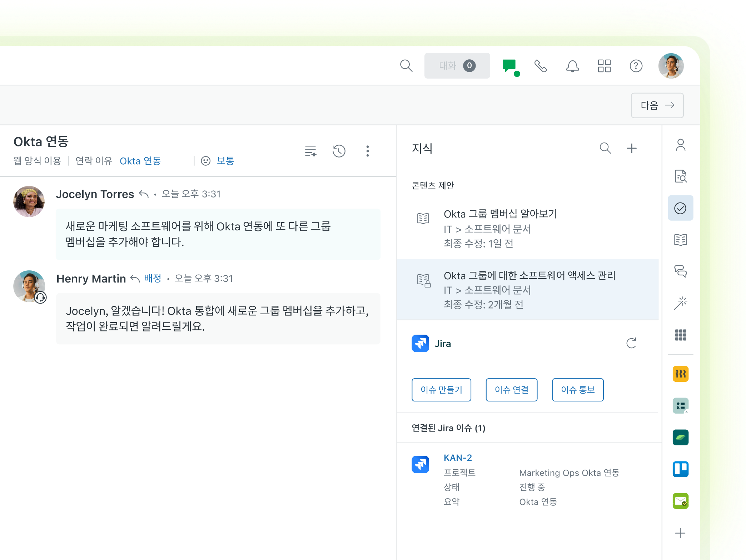746x560 pixels.
Task: Open the green mail app icon
Action: click(681, 501)
